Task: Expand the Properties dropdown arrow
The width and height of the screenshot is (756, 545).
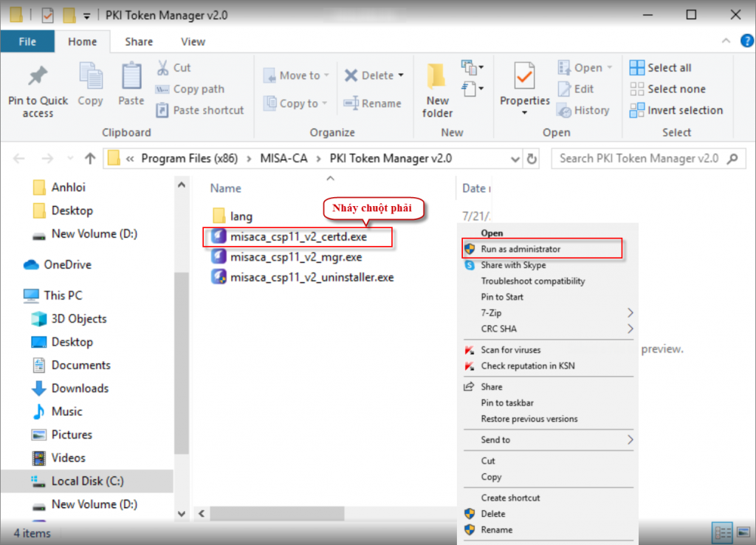Action: [525, 113]
